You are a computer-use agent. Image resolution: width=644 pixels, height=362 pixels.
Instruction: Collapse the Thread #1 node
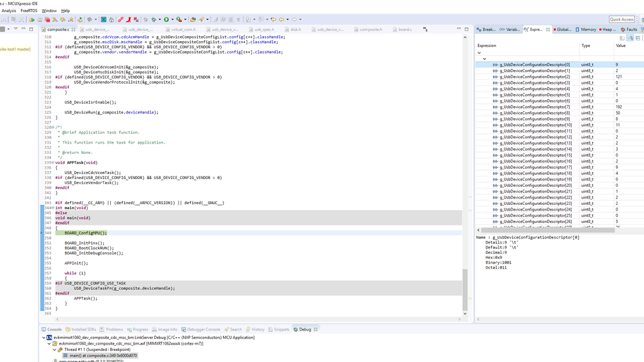coord(54,350)
